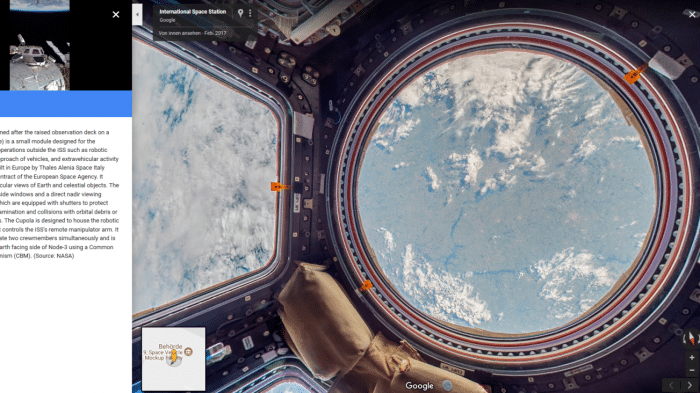Click the orange info marker beside the left window

(x=279, y=187)
